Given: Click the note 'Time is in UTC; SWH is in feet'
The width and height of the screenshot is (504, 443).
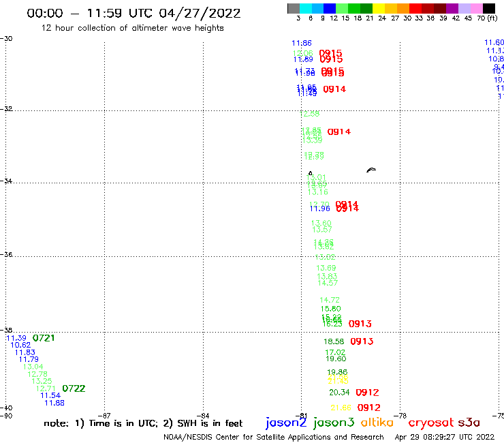Looking at the screenshot, I should (143, 423).
